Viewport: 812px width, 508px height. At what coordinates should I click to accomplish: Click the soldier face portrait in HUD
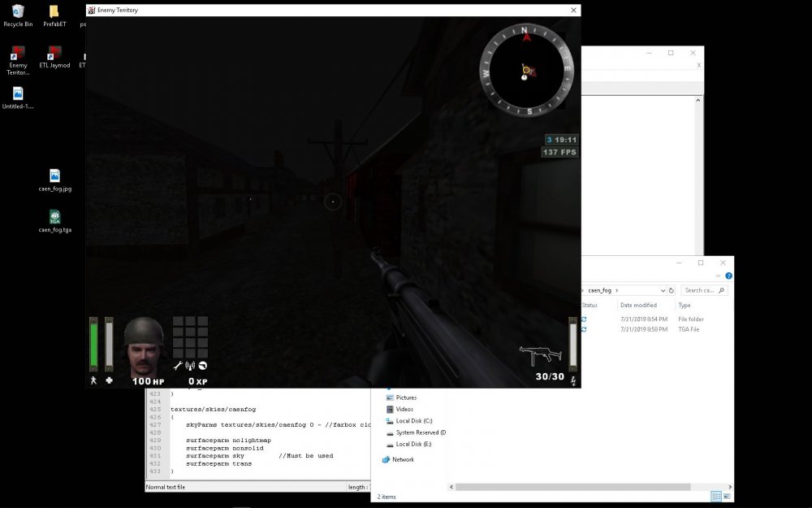[x=144, y=347]
